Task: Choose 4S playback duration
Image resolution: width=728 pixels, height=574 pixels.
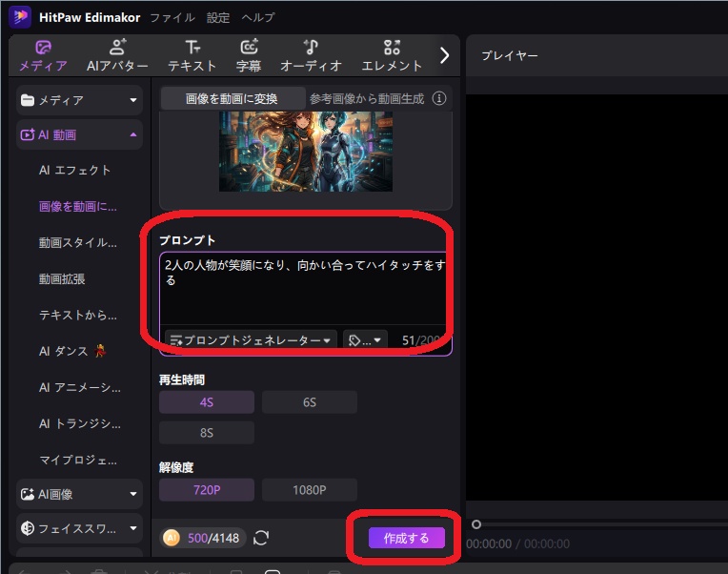Action: coord(207,402)
